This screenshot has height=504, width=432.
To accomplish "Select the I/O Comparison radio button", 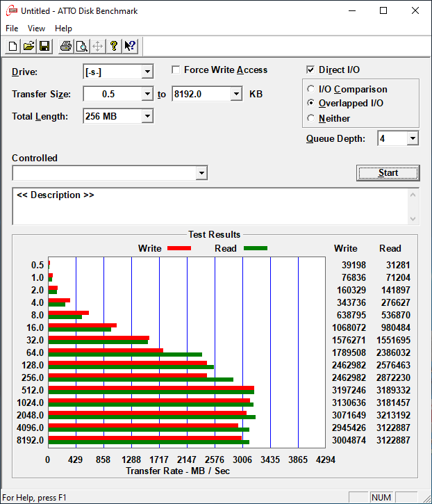I will (311, 89).
